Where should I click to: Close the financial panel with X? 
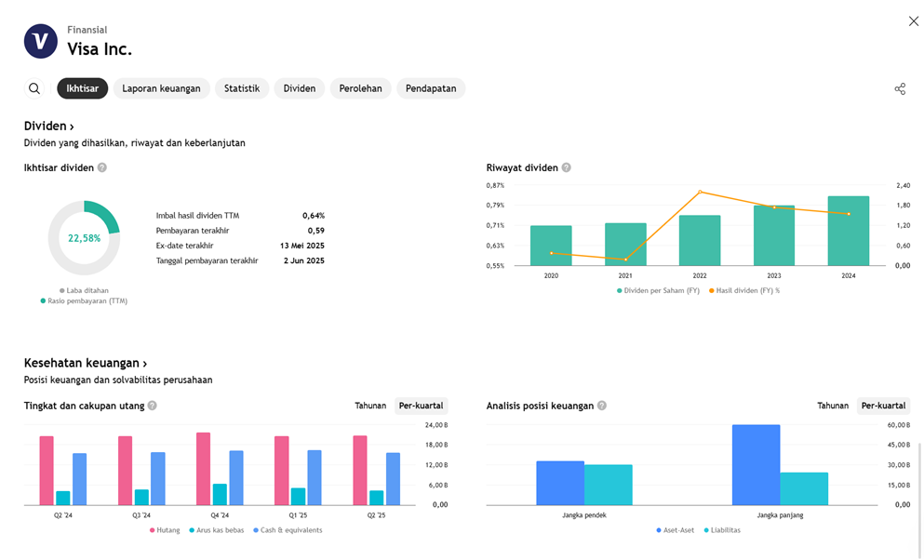click(x=914, y=21)
